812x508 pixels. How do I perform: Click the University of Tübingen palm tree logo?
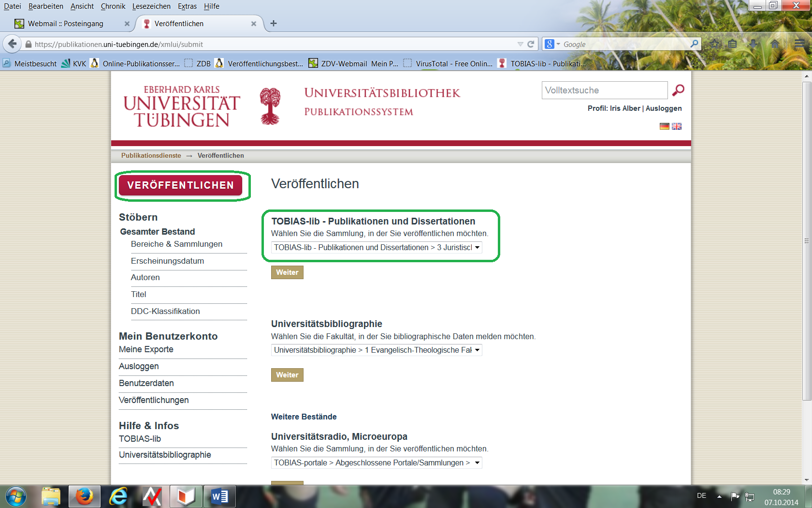click(270, 106)
